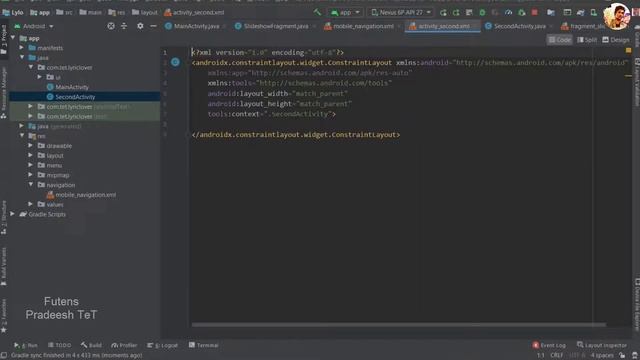Select SecondActivity in project tree

[x=75, y=97]
